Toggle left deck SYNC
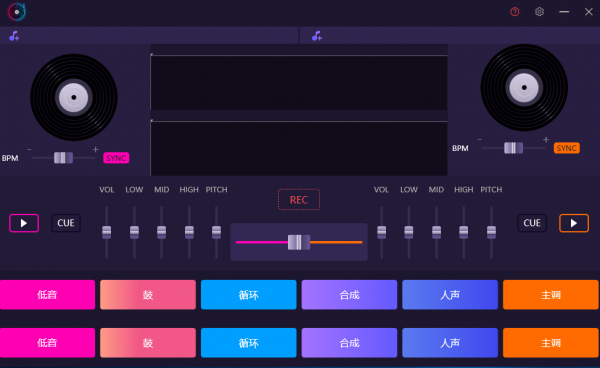Viewport: 600px width, 368px height. 116,158
